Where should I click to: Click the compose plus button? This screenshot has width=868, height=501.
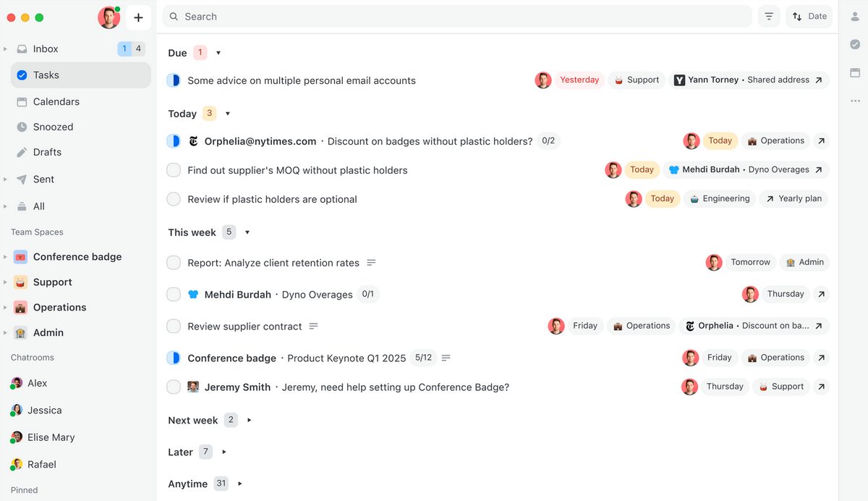pos(138,17)
